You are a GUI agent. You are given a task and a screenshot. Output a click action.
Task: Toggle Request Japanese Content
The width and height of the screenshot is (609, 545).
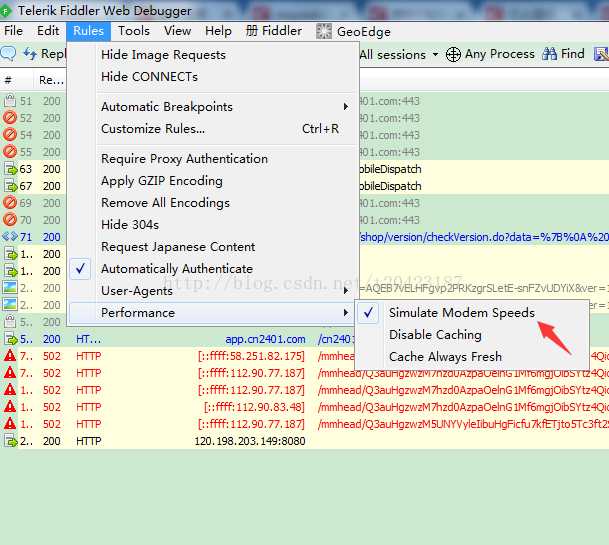pyautogui.click(x=212, y=247)
